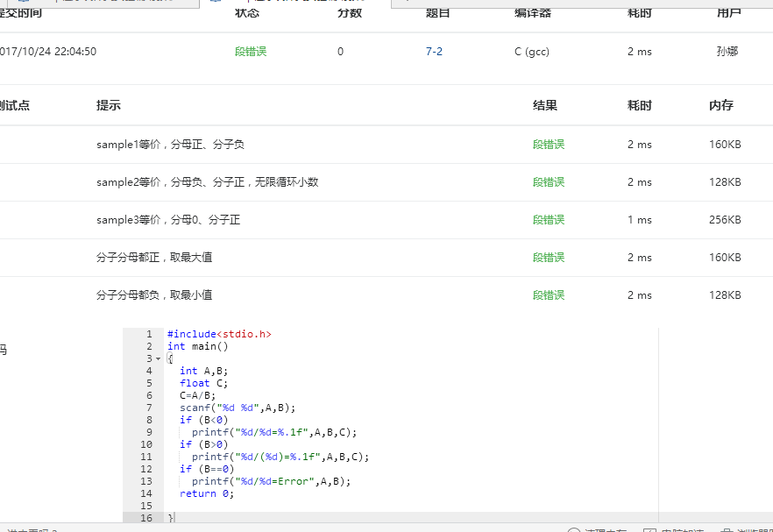Select the submission time 2017/10/24 22:04:50
Image resolution: width=773 pixels, height=532 pixels.
[48, 52]
